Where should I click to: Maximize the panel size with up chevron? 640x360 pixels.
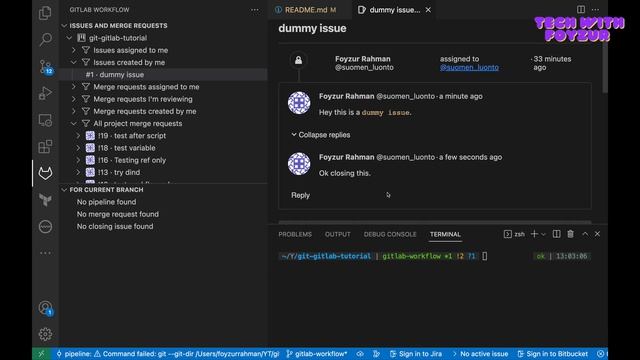pos(585,234)
